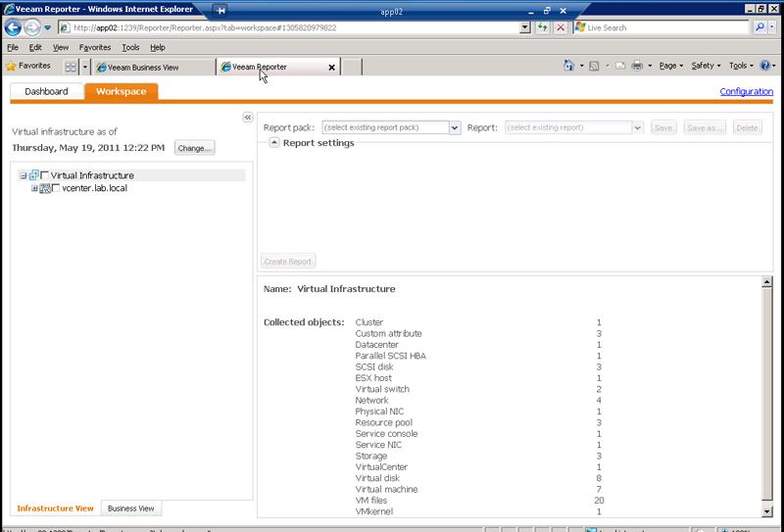Viewport: 784px width, 532px height.
Task: Click the Favorites star button
Action: click(x=28, y=66)
